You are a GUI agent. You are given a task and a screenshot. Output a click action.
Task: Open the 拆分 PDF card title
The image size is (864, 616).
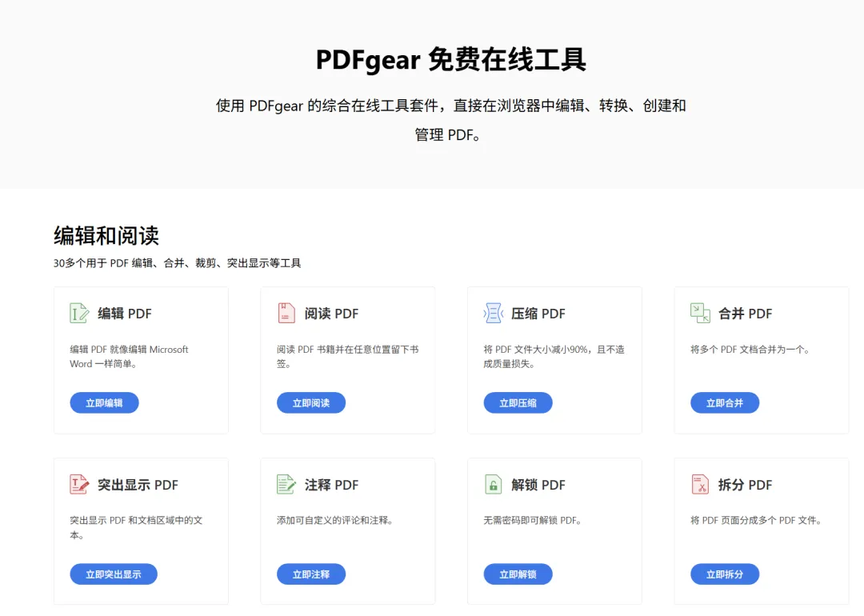point(746,485)
